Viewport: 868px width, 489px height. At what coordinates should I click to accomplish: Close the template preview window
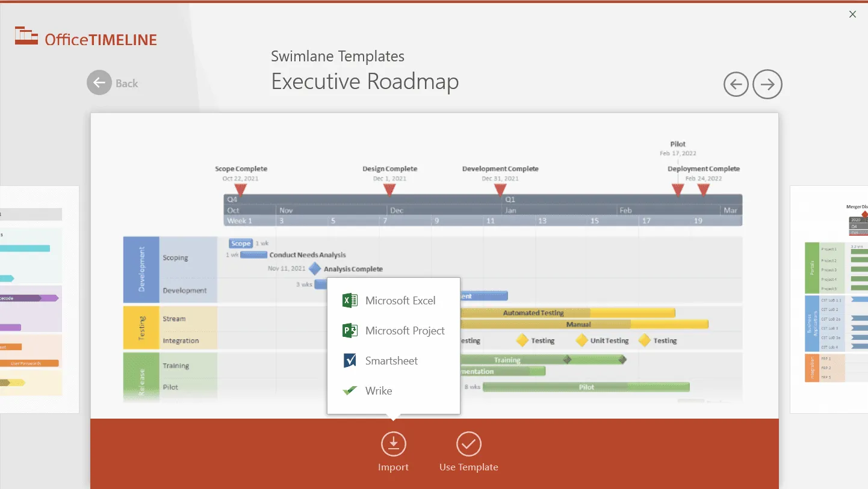click(852, 14)
